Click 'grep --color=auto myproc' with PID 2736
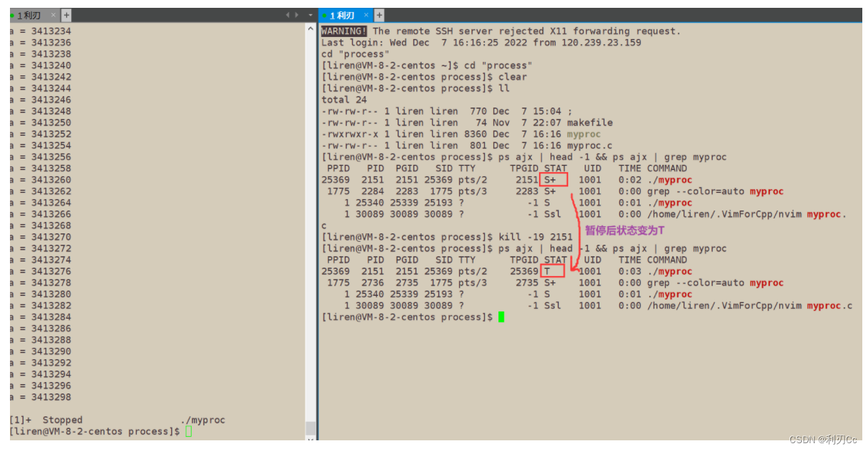The height and width of the screenshot is (451, 868). [x=715, y=282]
